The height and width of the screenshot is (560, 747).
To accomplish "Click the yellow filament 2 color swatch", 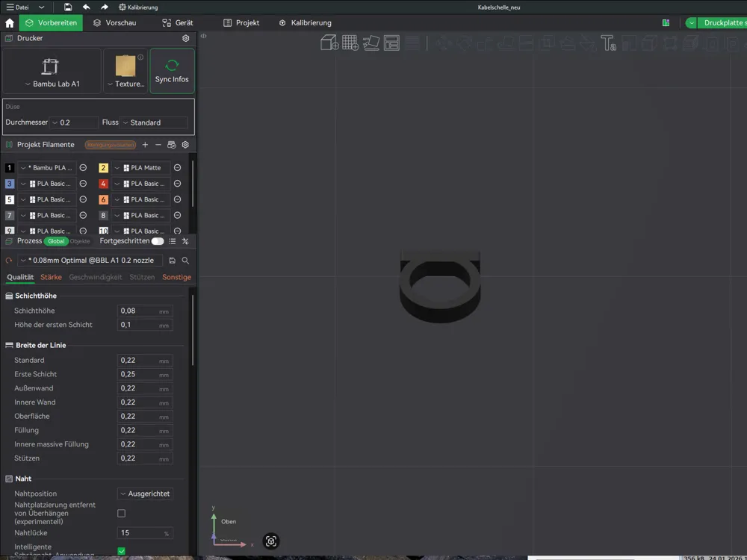I will coord(103,167).
